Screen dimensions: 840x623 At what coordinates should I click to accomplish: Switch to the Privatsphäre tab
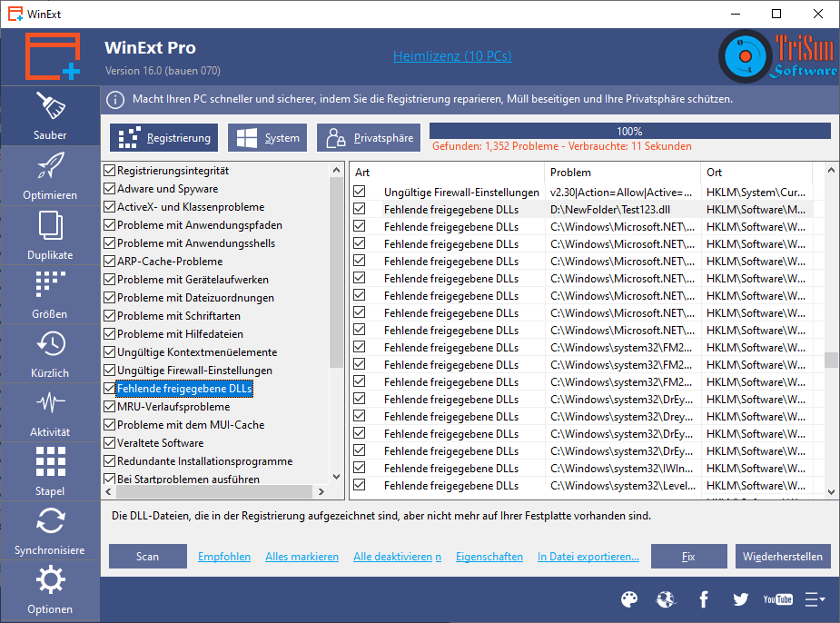(x=369, y=138)
